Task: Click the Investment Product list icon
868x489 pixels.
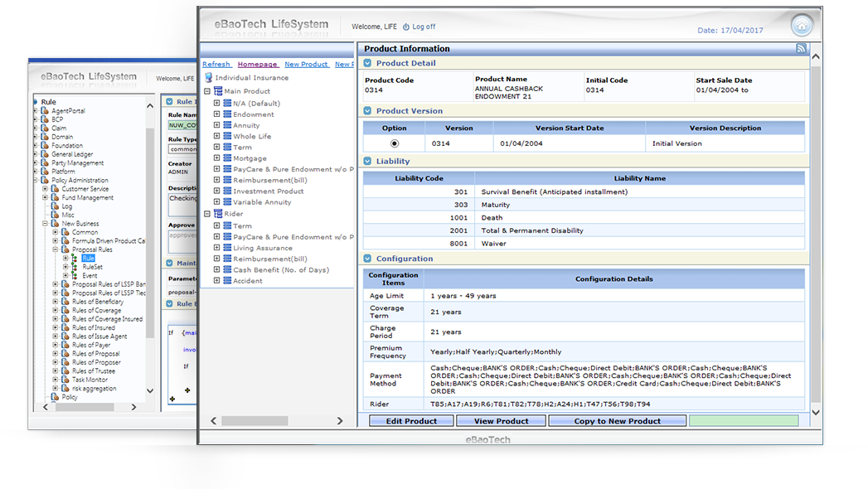Action: point(227,191)
